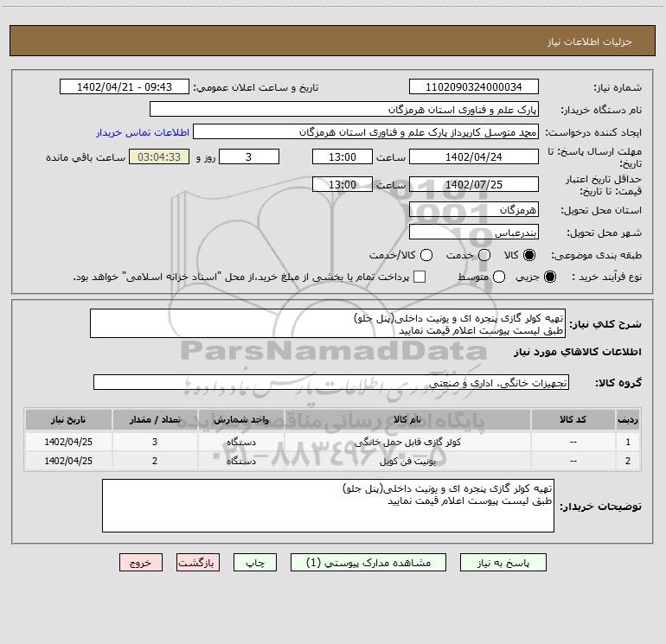
Task: Click the need date in row 1
Action: point(68,442)
